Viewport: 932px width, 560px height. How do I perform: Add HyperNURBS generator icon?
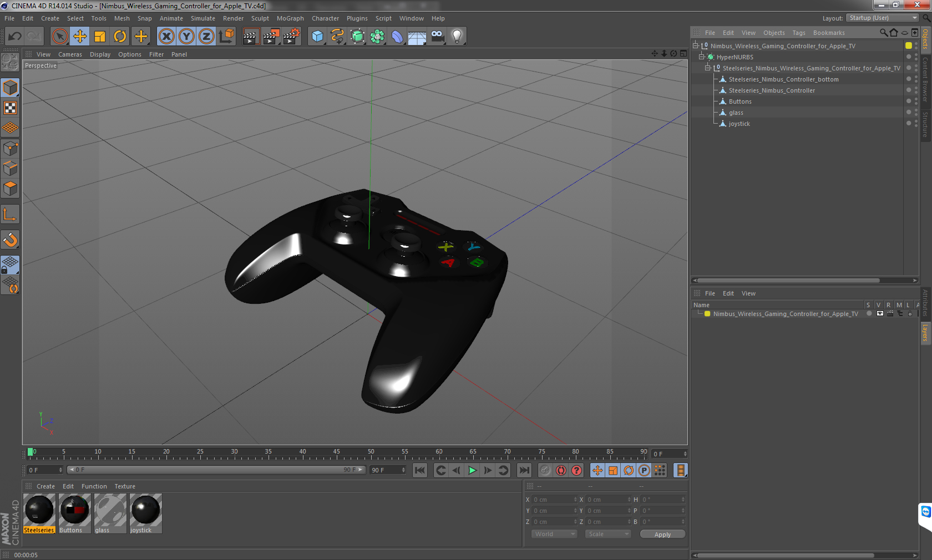[357, 37]
